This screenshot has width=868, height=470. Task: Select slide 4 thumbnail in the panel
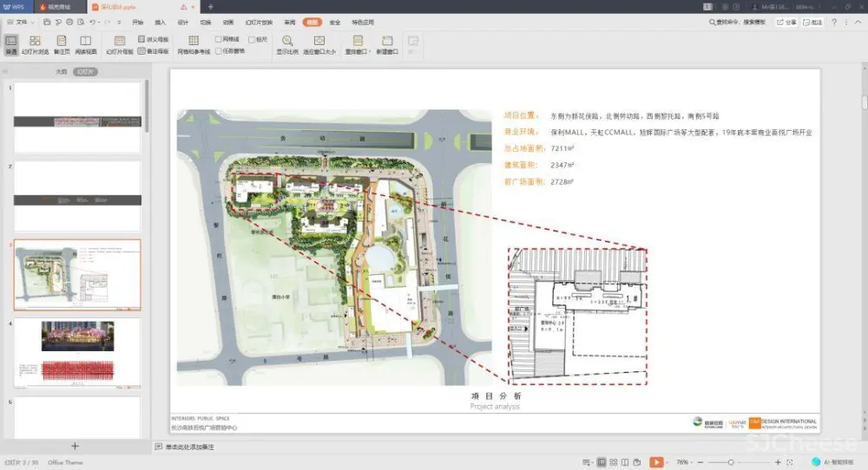tap(77, 352)
